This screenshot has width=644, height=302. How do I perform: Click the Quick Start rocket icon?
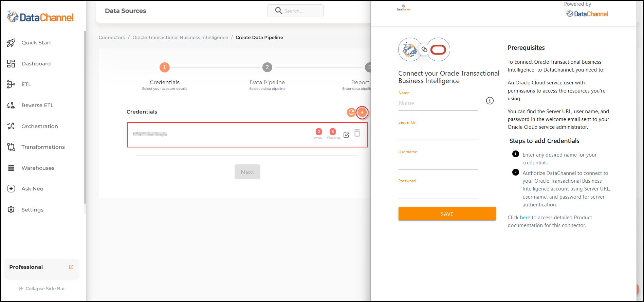[x=11, y=43]
